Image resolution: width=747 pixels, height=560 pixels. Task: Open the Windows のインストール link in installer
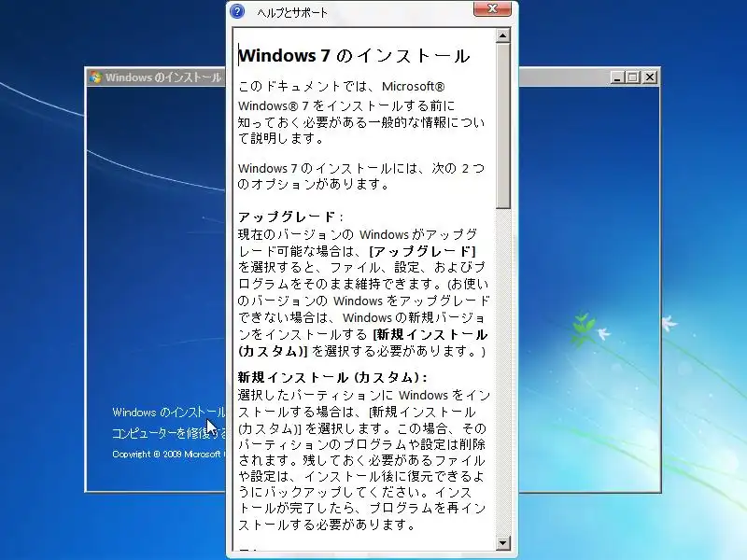click(169, 413)
